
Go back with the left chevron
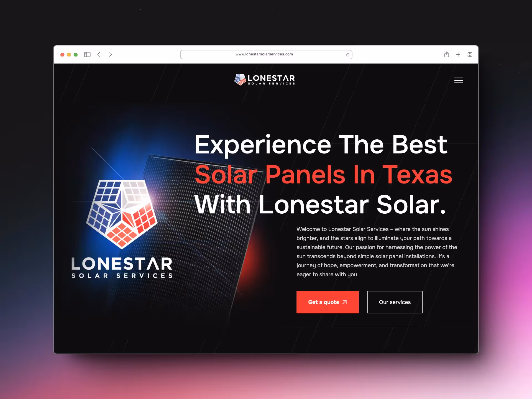pyautogui.click(x=99, y=54)
